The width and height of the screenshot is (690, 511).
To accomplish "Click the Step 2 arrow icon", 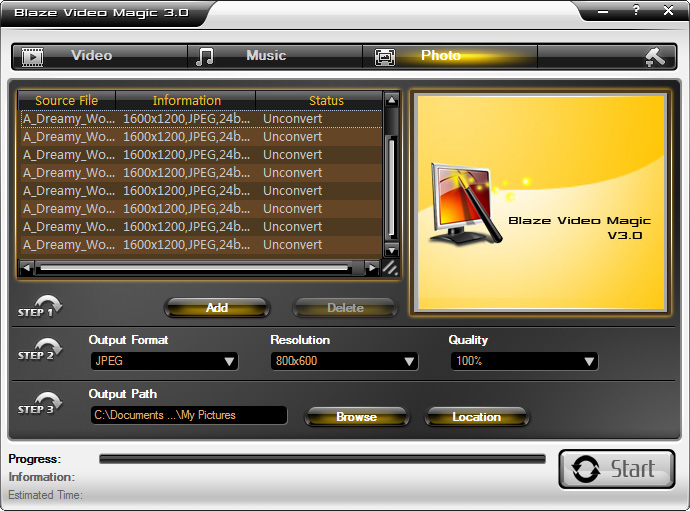I will (40, 350).
